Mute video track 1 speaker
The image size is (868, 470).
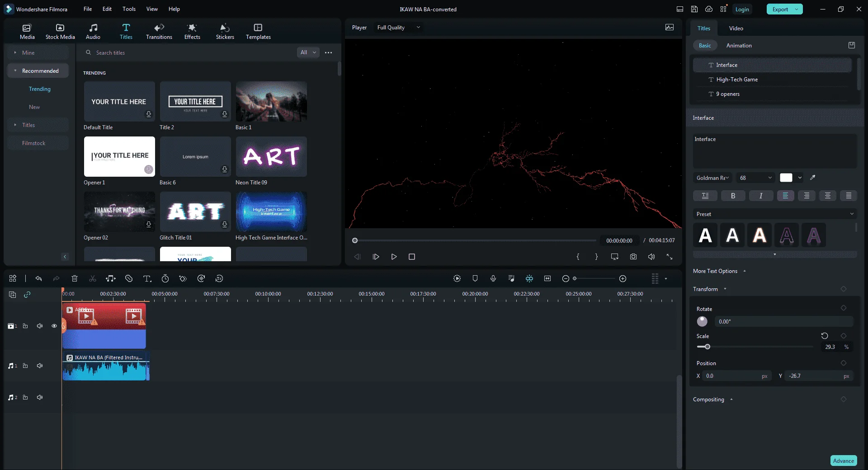[40, 326]
